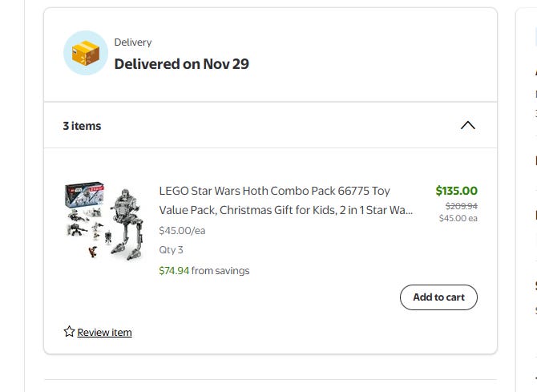Click the AT-ST walker figure in product image
Screen dimensions: 537x392
tap(125, 218)
